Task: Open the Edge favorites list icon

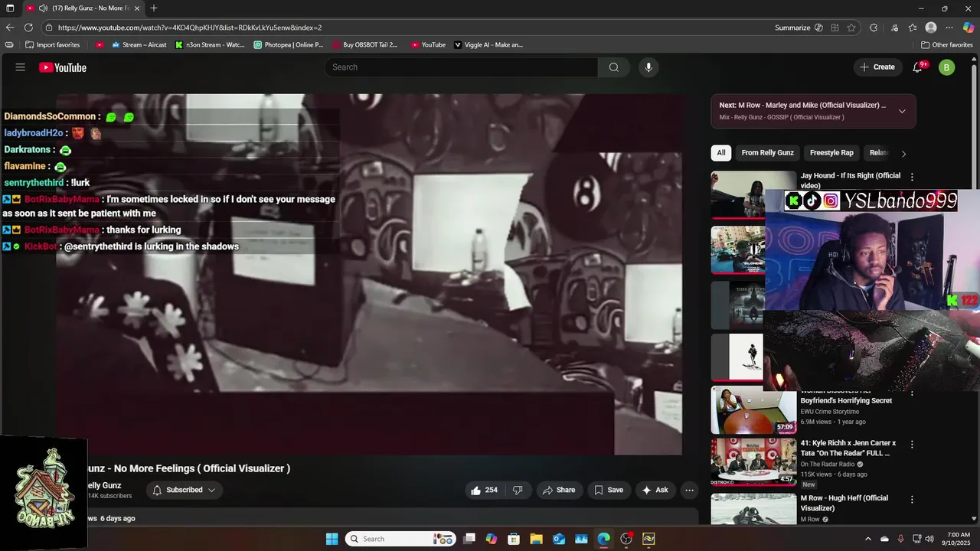Action: pos(913,28)
